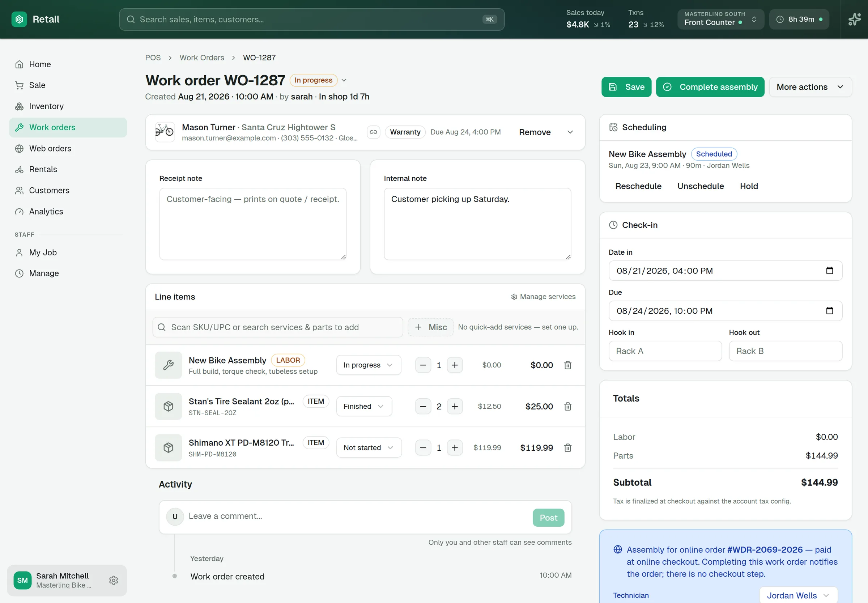Focus the global search field
Screen dimensions: 868x603
pos(312,19)
